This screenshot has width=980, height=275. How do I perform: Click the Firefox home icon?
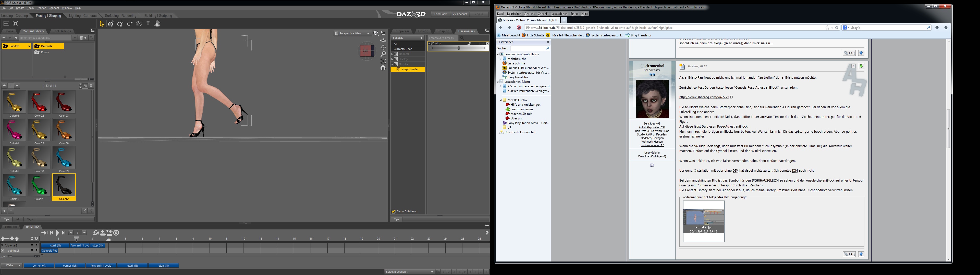click(946, 28)
